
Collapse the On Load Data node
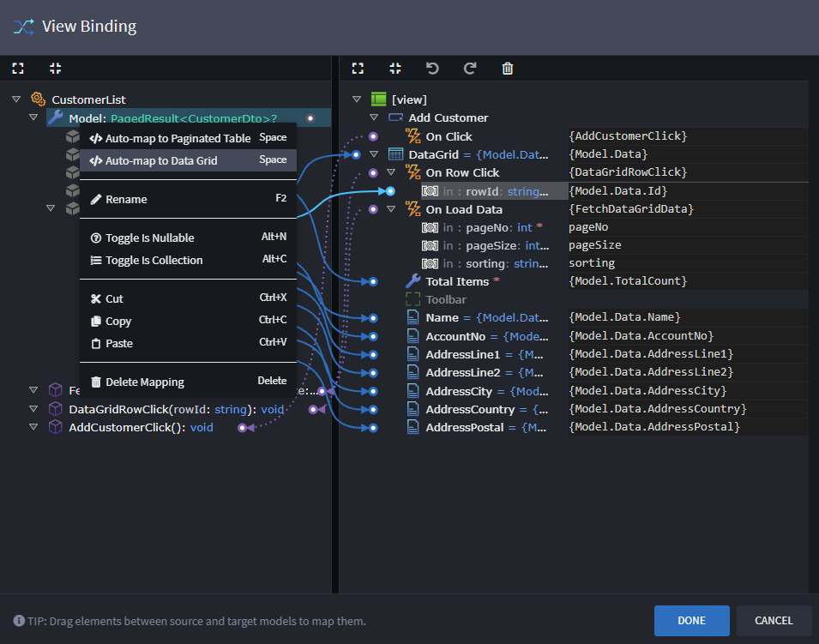pyautogui.click(x=391, y=209)
